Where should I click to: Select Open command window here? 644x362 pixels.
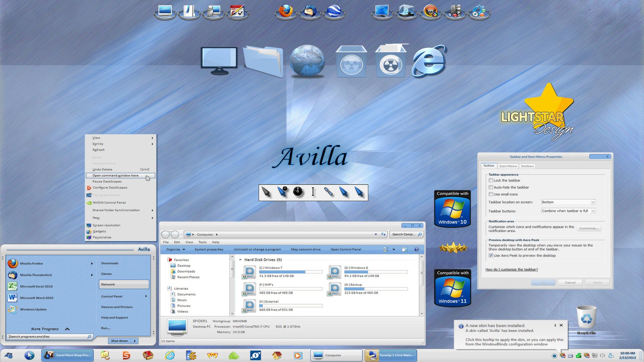[120, 175]
